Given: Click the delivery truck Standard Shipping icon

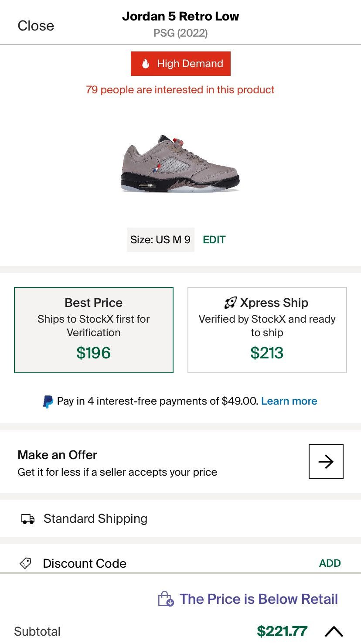Looking at the screenshot, I should point(28,519).
